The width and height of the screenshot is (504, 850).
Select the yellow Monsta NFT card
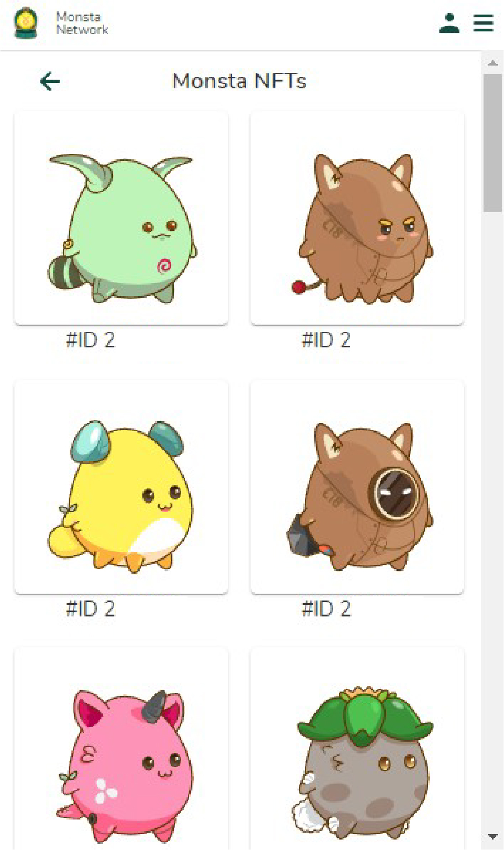(x=121, y=487)
